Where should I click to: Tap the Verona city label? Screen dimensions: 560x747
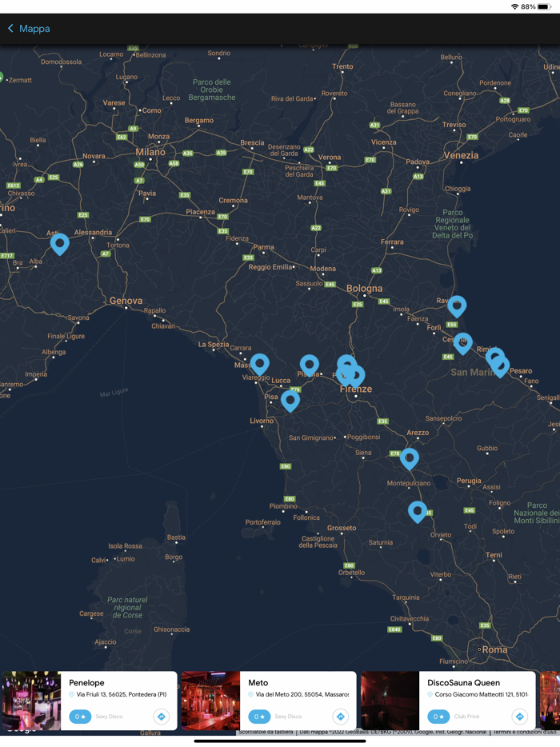[x=330, y=158]
